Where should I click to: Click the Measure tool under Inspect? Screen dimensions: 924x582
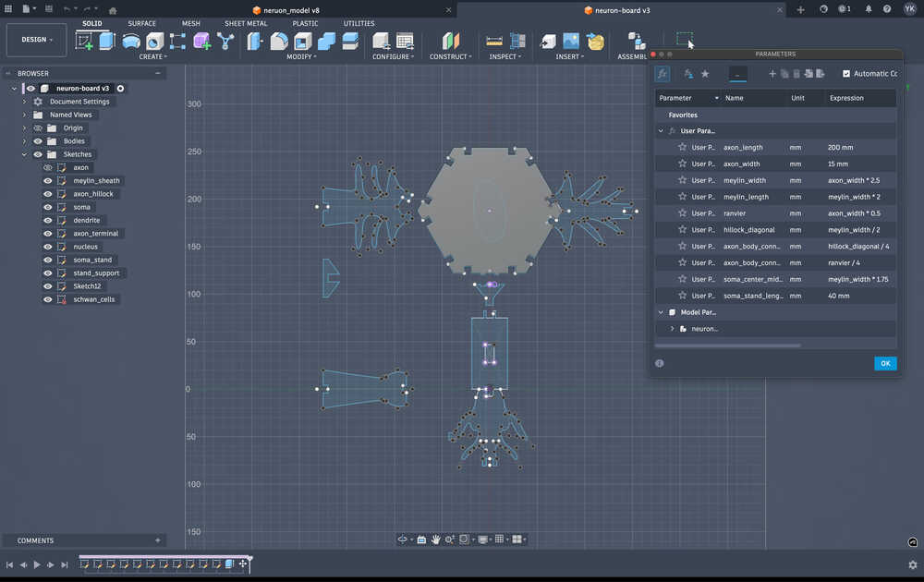(x=494, y=42)
